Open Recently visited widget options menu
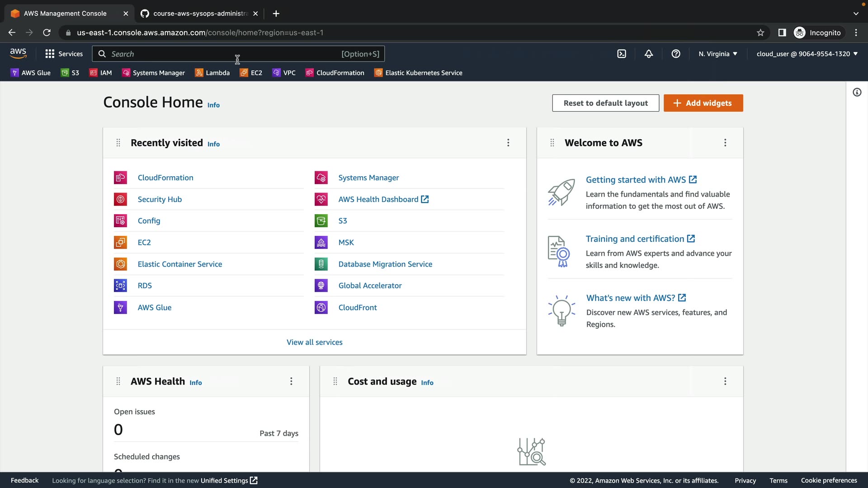Viewport: 868px width, 488px height. click(x=508, y=143)
